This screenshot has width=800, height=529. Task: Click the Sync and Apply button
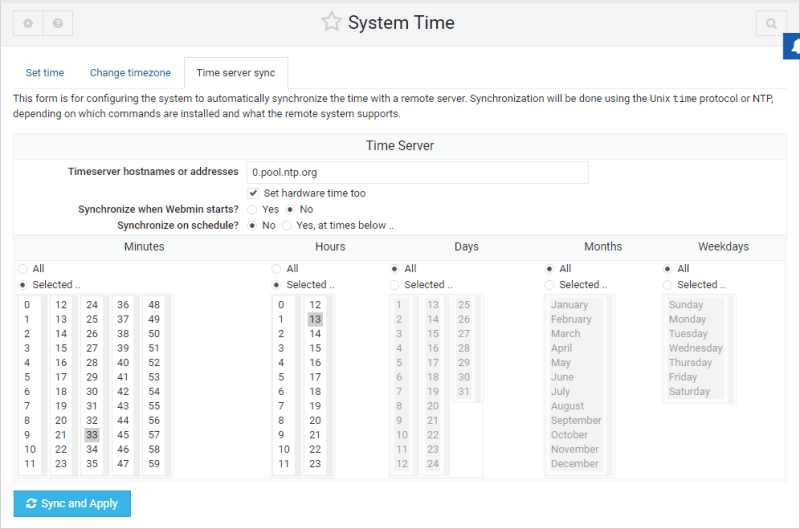pos(72,503)
